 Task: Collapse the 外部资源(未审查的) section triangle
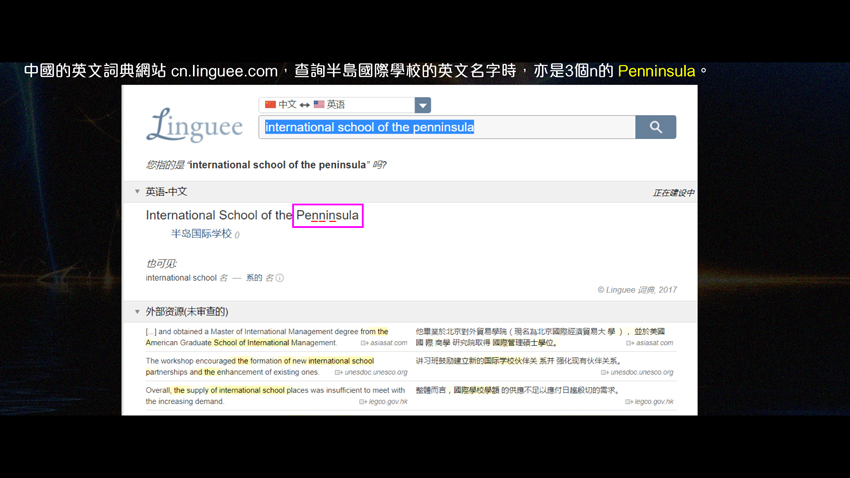click(x=137, y=312)
